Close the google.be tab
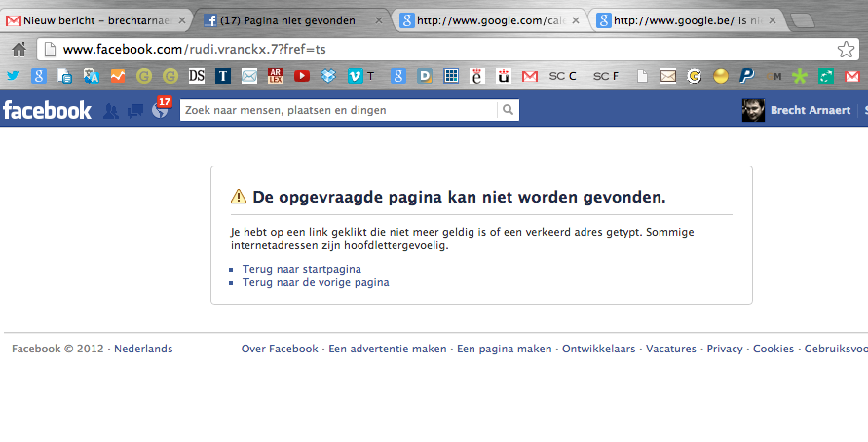The image size is (868, 442). [x=773, y=20]
